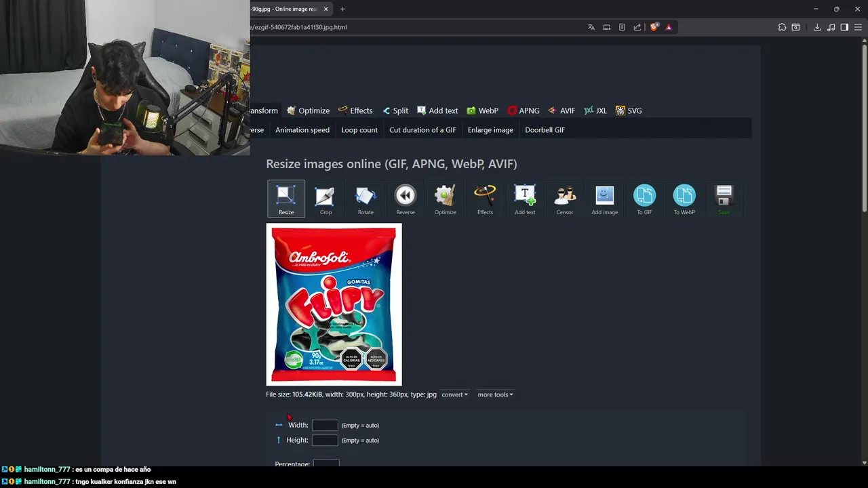Open Brave Rewards triangle icon

[669, 27]
